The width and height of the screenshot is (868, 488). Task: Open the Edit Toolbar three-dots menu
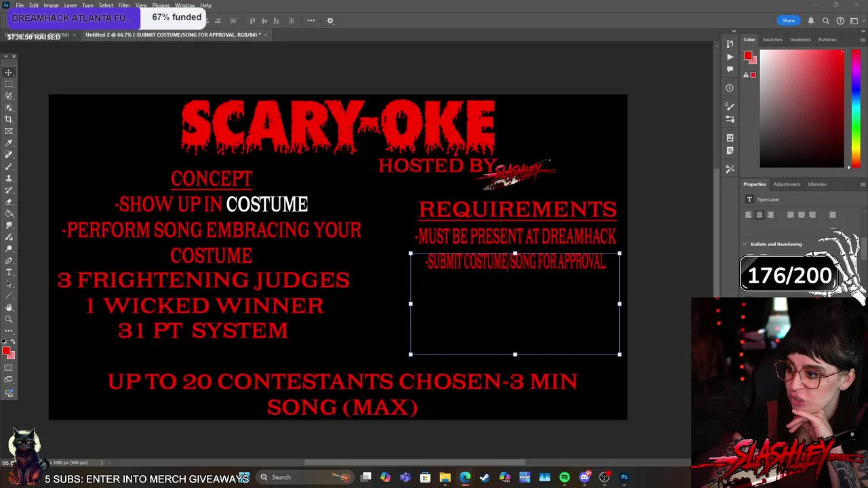(9, 331)
